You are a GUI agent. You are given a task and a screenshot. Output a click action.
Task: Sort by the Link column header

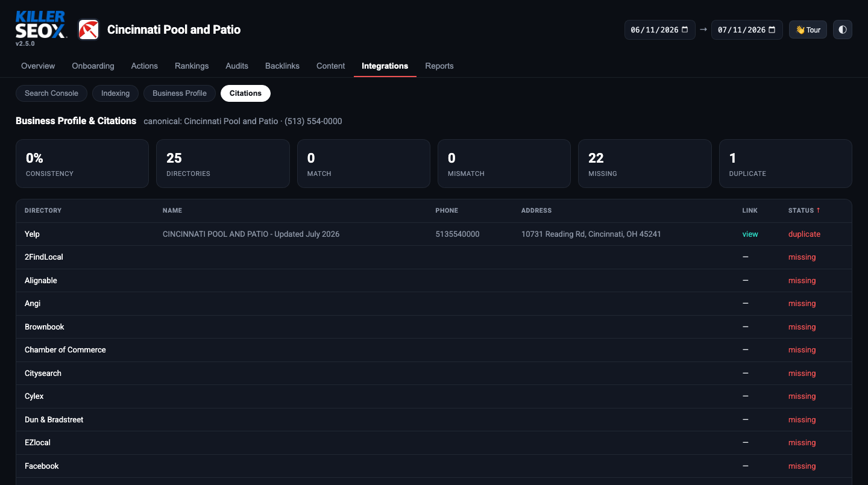[750, 210]
